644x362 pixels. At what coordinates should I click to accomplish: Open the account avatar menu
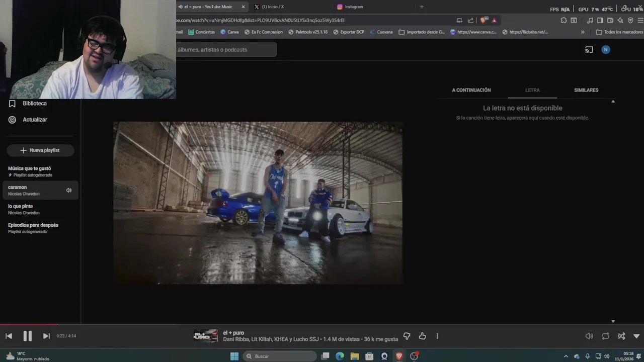pyautogui.click(x=606, y=49)
